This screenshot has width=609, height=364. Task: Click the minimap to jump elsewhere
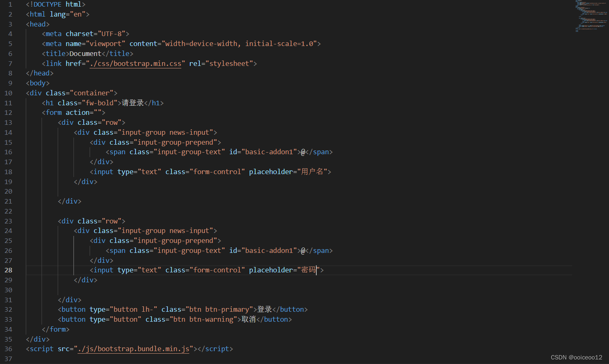pyautogui.click(x=591, y=17)
